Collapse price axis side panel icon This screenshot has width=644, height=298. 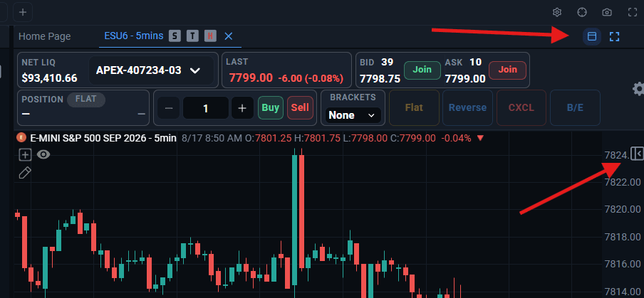[x=638, y=154]
